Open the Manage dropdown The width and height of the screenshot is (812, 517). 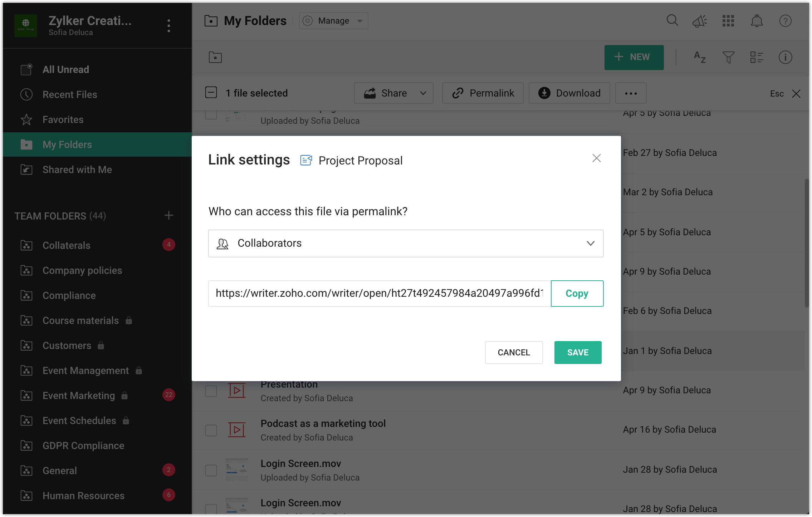(333, 21)
